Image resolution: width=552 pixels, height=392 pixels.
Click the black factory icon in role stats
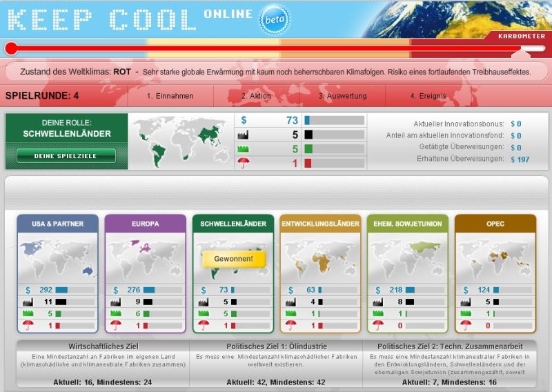pos(243,135)
